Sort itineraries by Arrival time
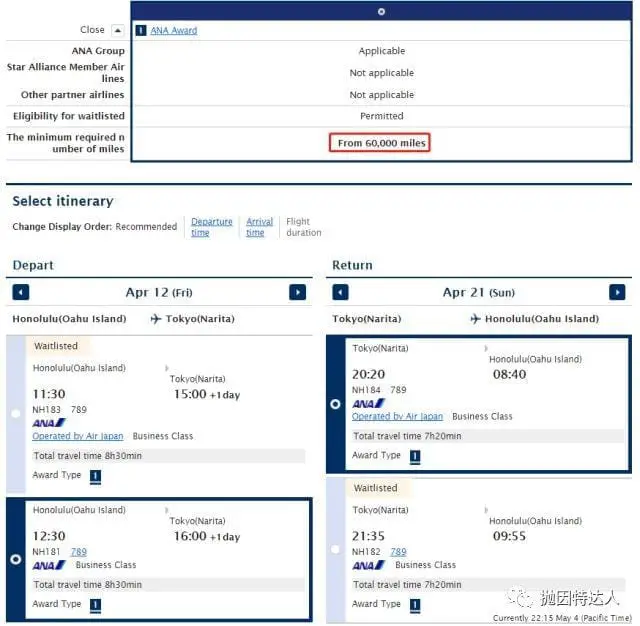Image resolution: width=640 pixels, height=626 pixels. [259, 227]
